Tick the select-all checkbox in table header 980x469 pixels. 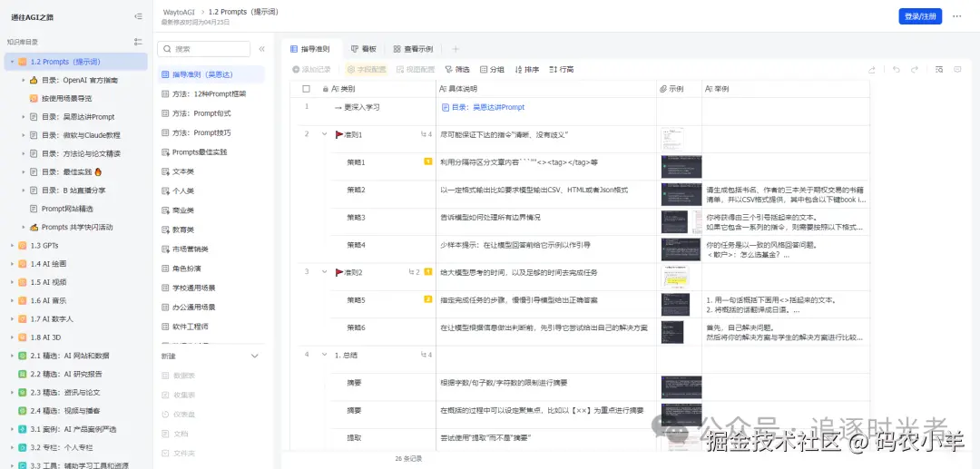click(x=307, y=89)
